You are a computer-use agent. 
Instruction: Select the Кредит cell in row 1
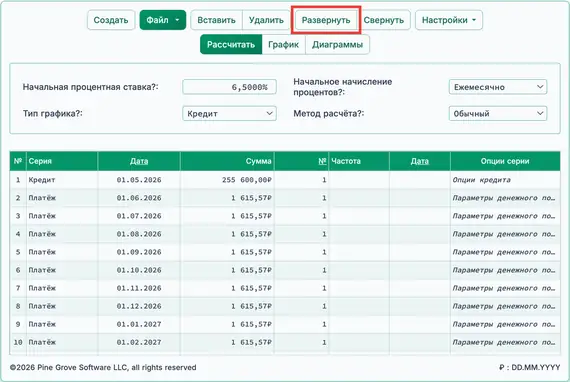coord(62,180)
